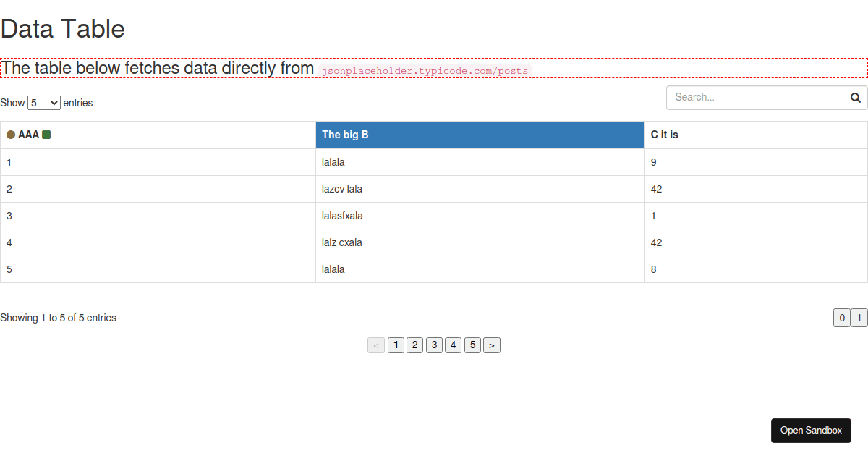Click inside the Search field
This screenshot has height=456, width=868.
click(752, 97)
